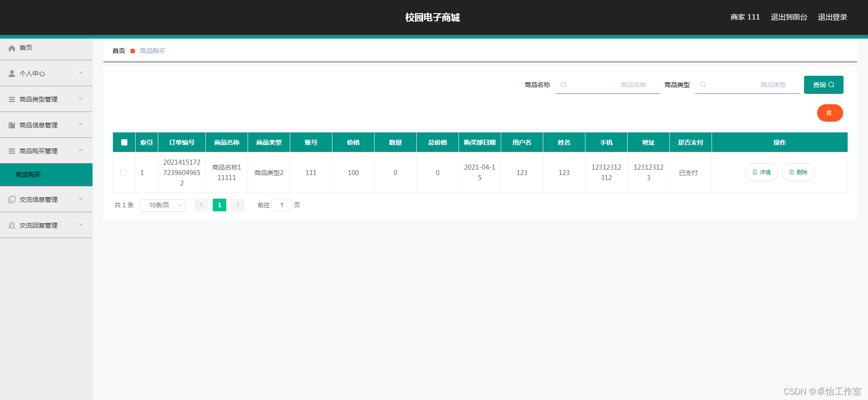Open 商品类型管理 menu
Viewport: 868px width, 400px height.
(x=46, y=99)
